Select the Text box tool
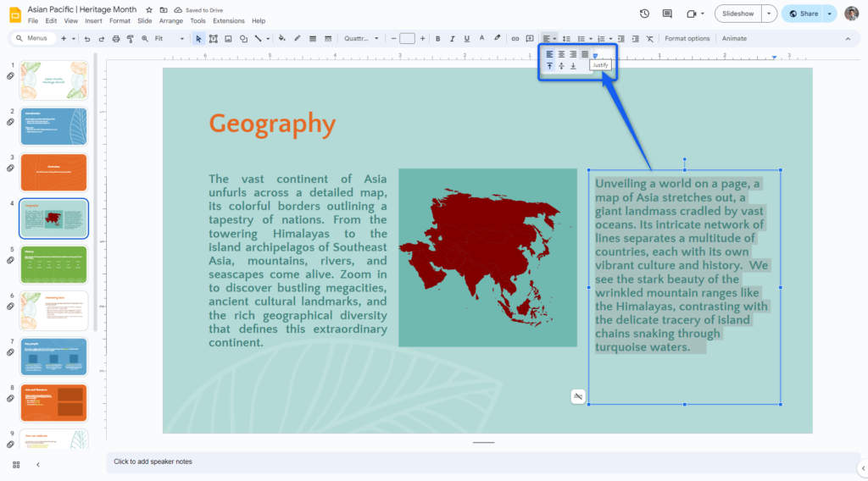868x481 pixels. pos(214,39)
